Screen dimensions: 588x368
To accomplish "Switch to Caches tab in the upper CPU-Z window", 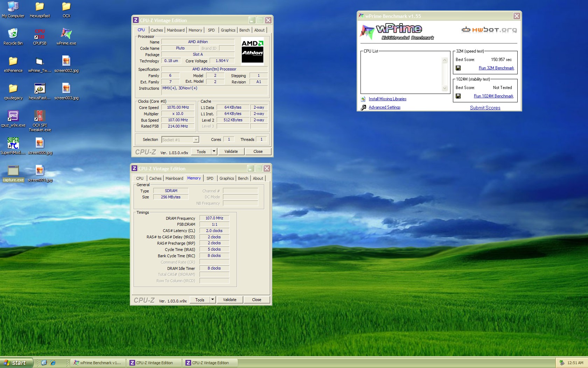I will coord(157,30).
